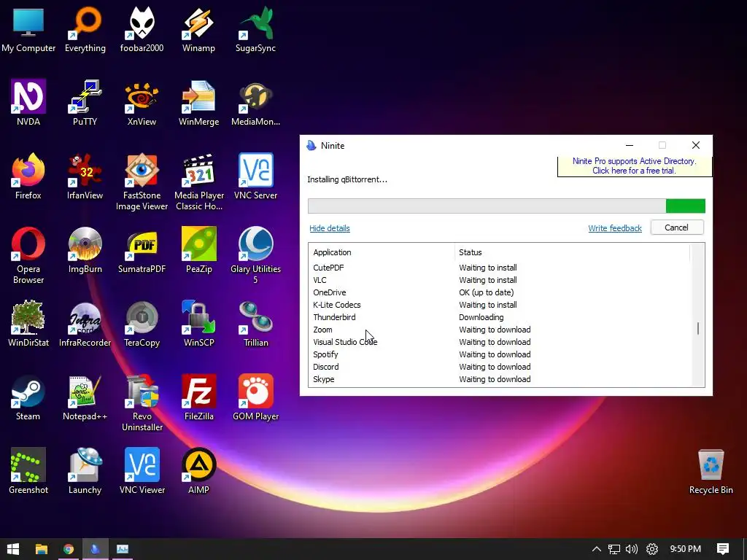Open the Recycle Bin
The width and height of the screenshot is (747, 560).
711,472
